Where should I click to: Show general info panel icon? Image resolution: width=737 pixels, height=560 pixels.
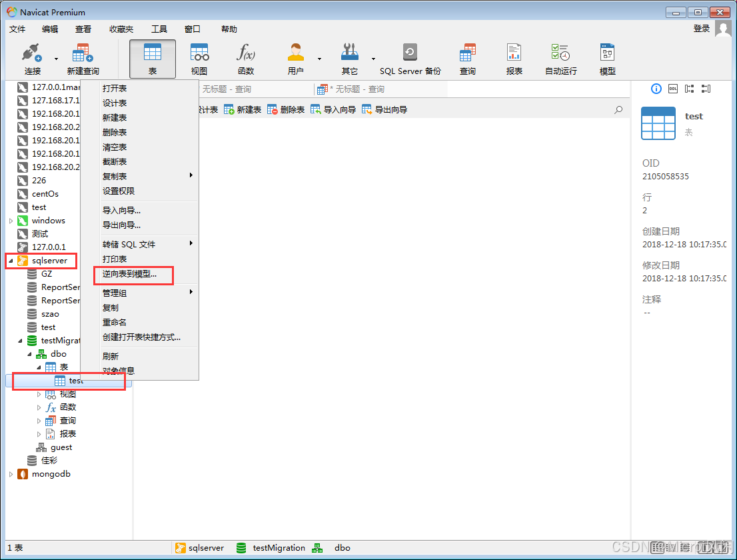656,89
